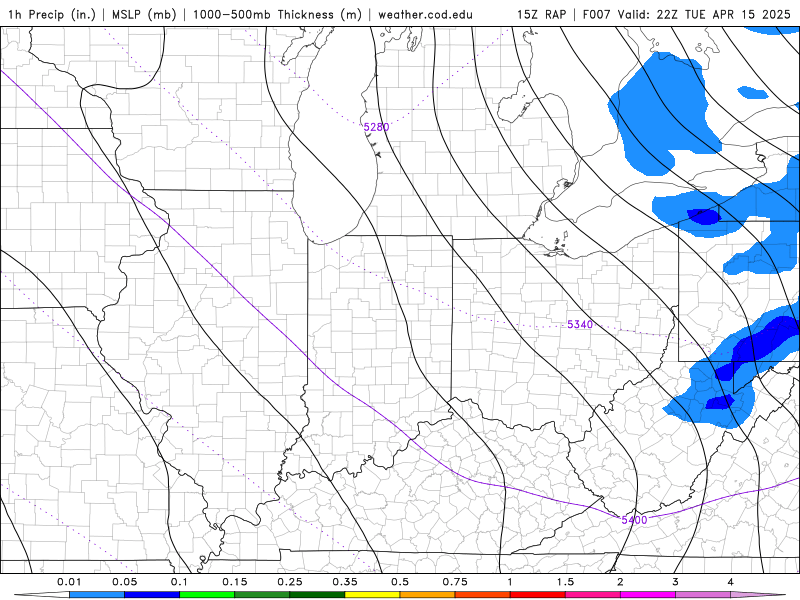Click the 5280 thickness contour label

(377, 127)
